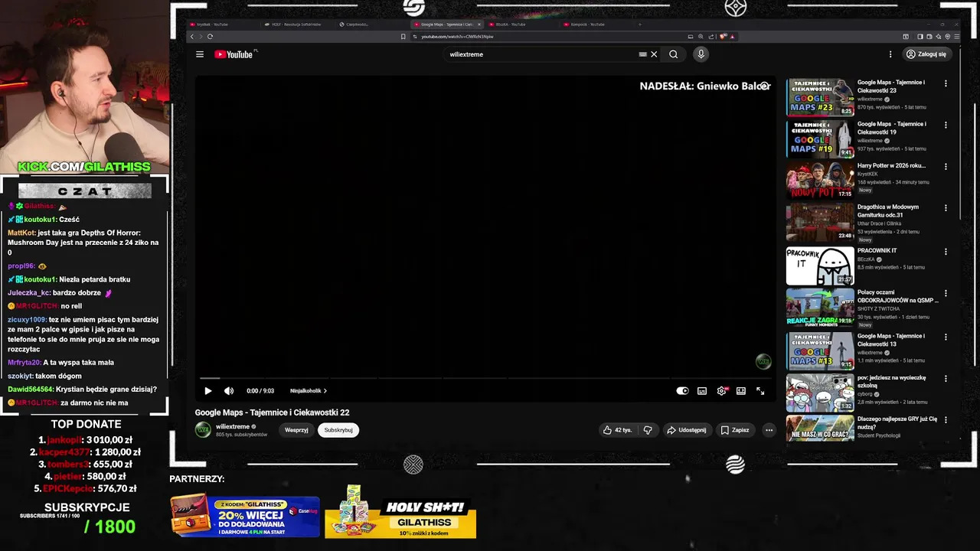
Task: Play the video
Action: [x=207, y=391]
